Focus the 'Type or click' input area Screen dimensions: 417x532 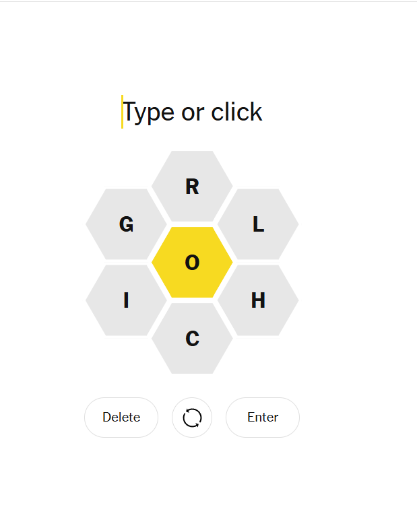[x=192, y=112]
